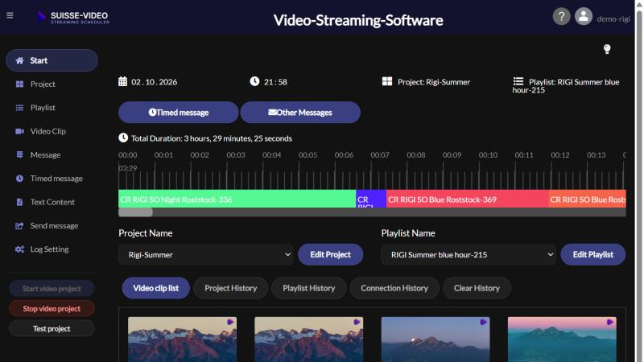Open Send message in the sidebar
Viewport: 644px width, 362px height.
click(x=52, y=226)
